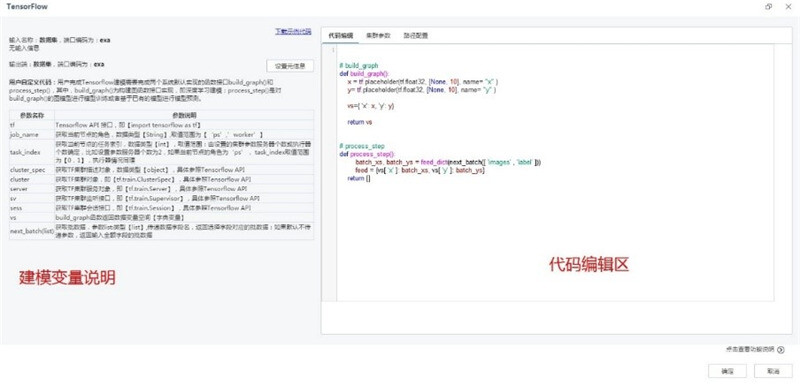Click the 'tf' parameter name cell
The image size is (800, 385).
tap(32, 124)
